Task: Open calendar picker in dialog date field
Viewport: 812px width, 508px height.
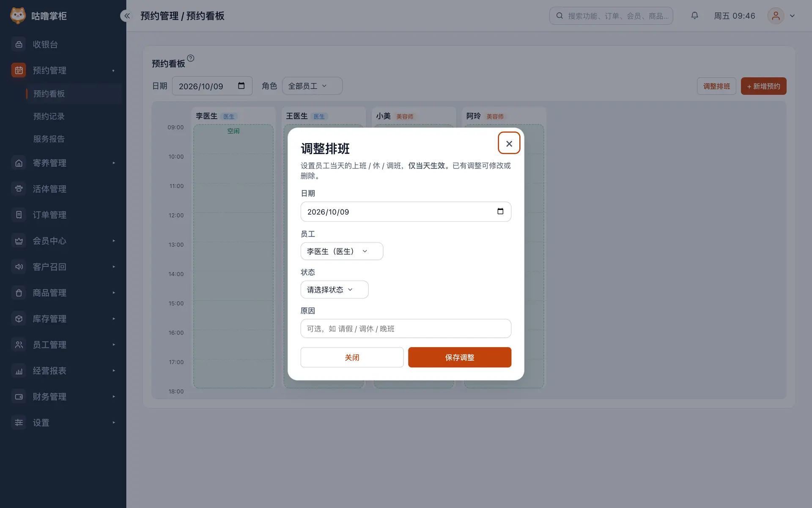Action: click(500, 211)
